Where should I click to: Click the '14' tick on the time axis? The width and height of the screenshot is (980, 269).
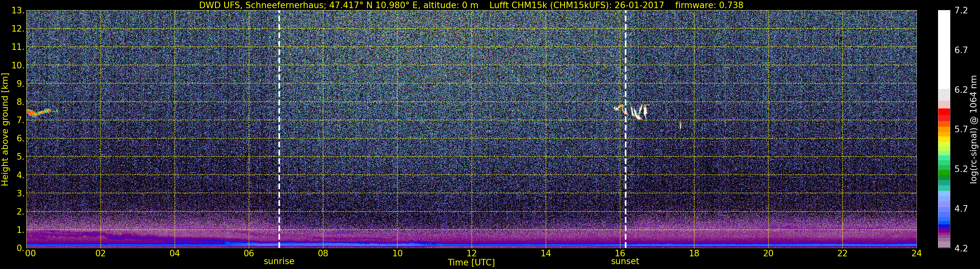(545, 253)
